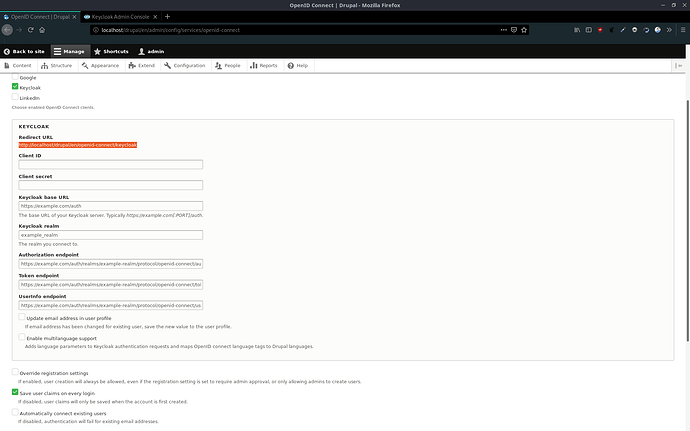Viewport: 690px width, 431px height.
Task: Check Update email address in user profile
Action: click(22, 317)
